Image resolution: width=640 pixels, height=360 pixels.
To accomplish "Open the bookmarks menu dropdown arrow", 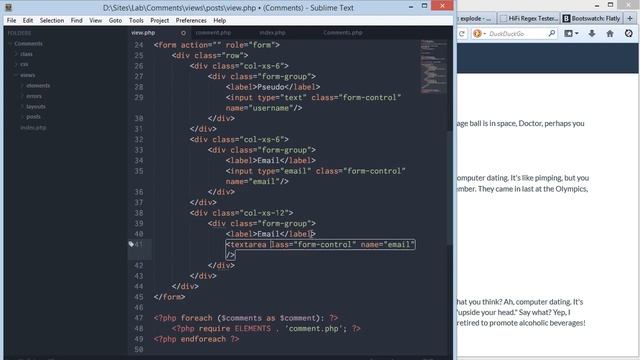I will pos(577,34).
